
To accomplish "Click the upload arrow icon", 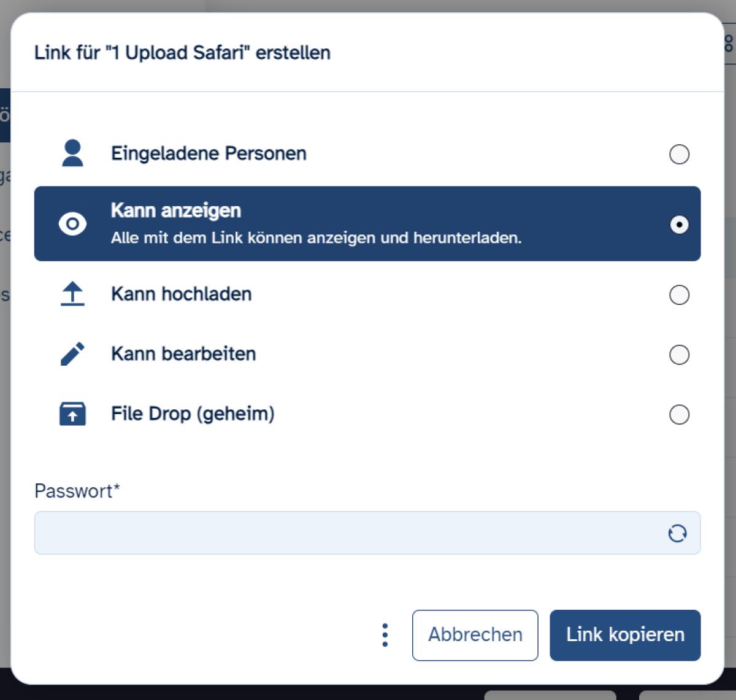I will (x=72, y=294).
